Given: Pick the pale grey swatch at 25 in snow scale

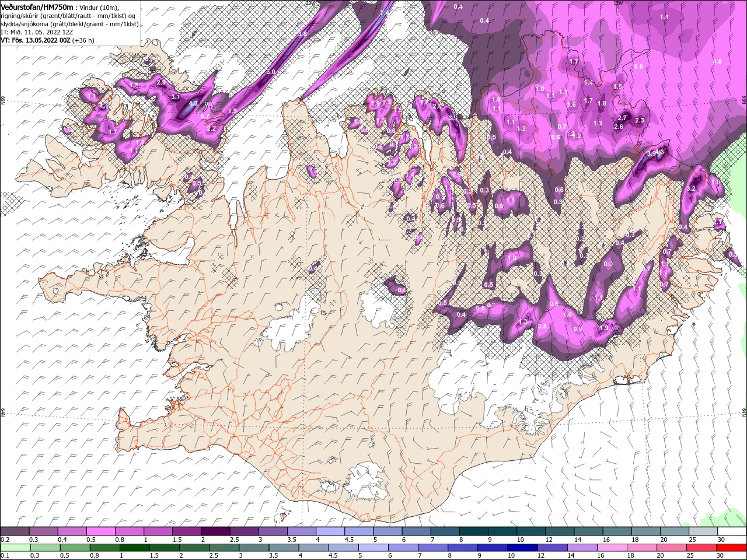Looking at the screenshot, I should 703,531.
